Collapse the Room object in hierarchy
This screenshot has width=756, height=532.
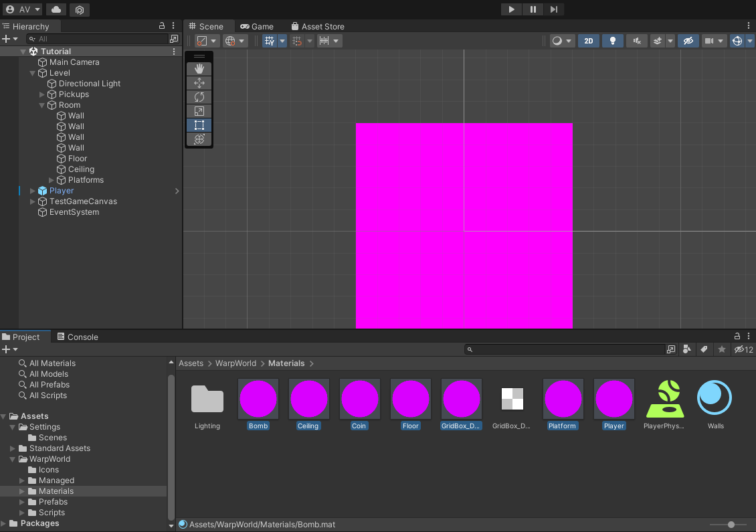pyautogui.click(x=42, y=105)
